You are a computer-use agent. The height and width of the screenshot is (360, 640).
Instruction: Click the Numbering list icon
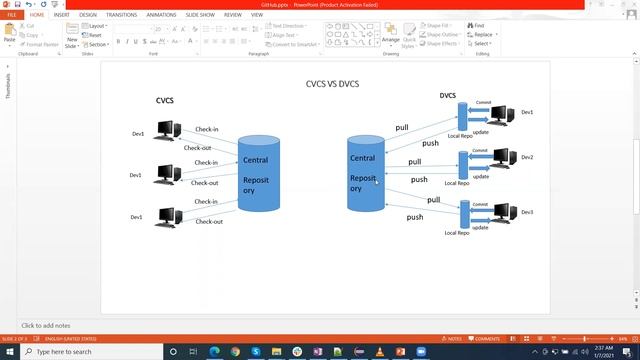pos(220,29)
